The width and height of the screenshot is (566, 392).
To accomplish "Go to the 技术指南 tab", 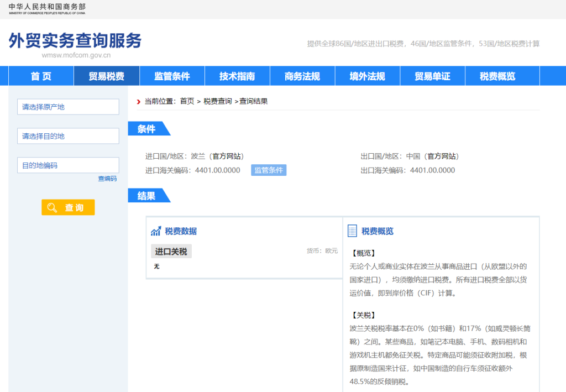I will (237, 76).
